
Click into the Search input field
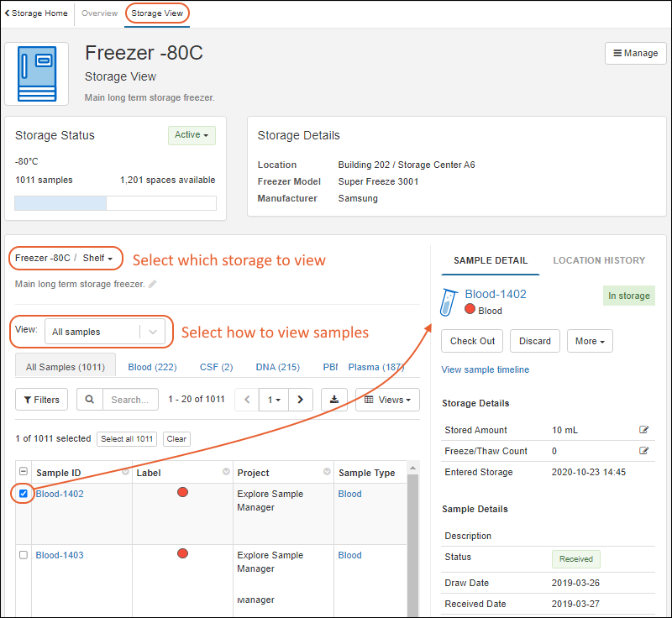(x=129, y=400)
